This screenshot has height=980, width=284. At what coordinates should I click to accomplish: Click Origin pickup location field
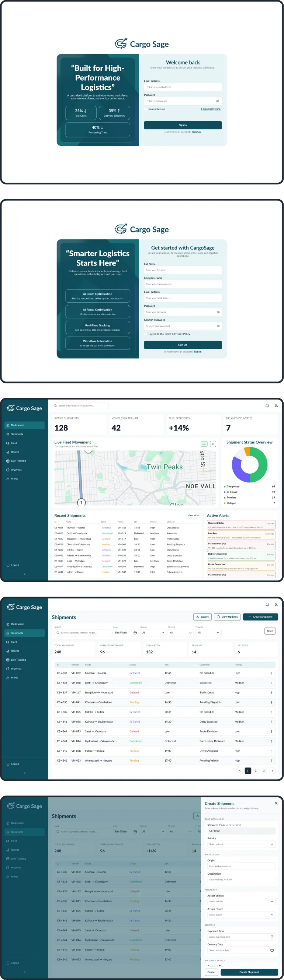coord(241,866)
